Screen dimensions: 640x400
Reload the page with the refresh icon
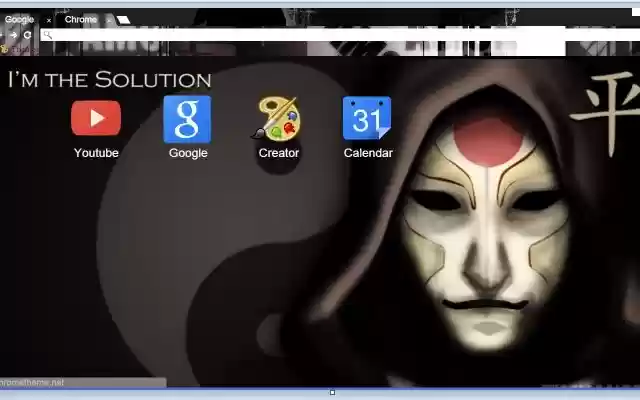(27, 35)
